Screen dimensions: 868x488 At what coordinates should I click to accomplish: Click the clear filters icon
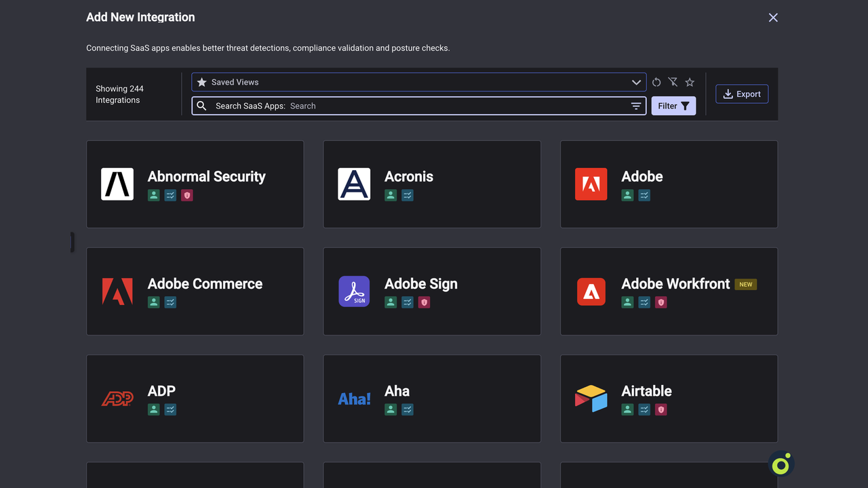673,82
